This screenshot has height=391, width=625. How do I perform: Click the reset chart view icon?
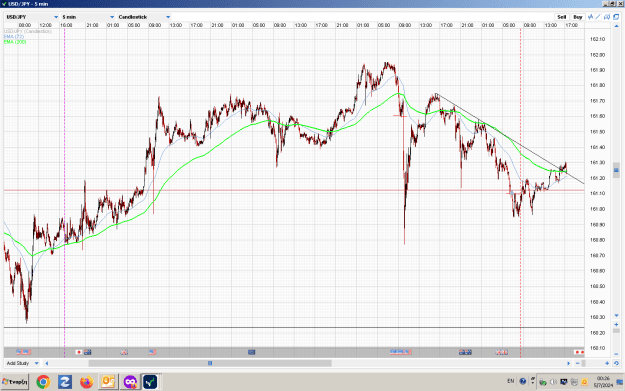pyautogui.click(x=616, y=363)
